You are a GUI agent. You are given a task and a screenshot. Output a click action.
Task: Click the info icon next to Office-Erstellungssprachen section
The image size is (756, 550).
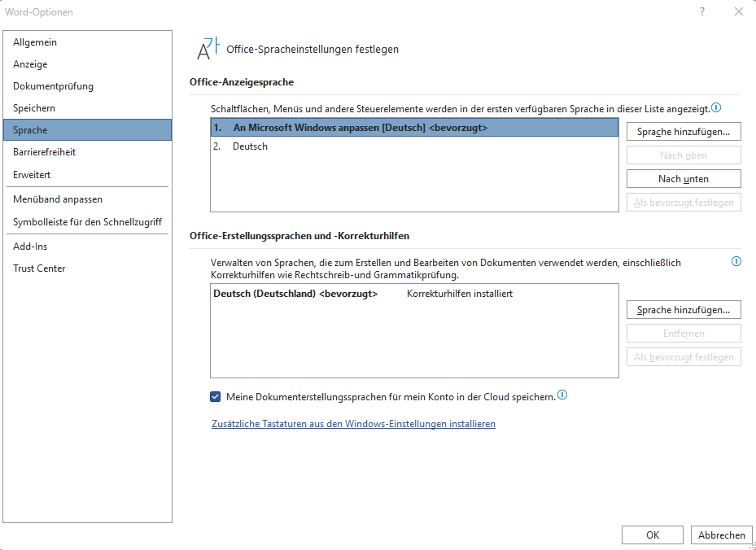[736, 261]
